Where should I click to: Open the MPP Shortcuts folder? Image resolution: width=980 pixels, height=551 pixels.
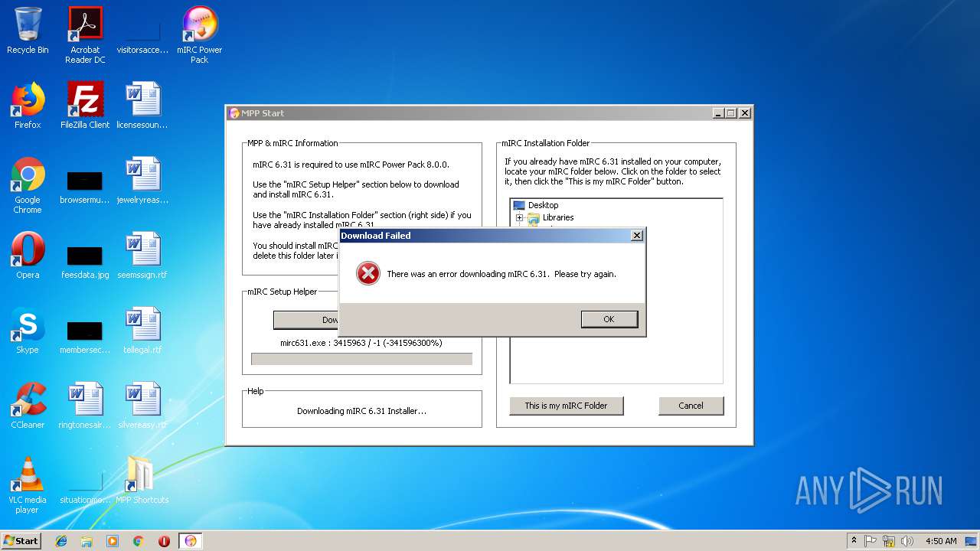[142, 481]
